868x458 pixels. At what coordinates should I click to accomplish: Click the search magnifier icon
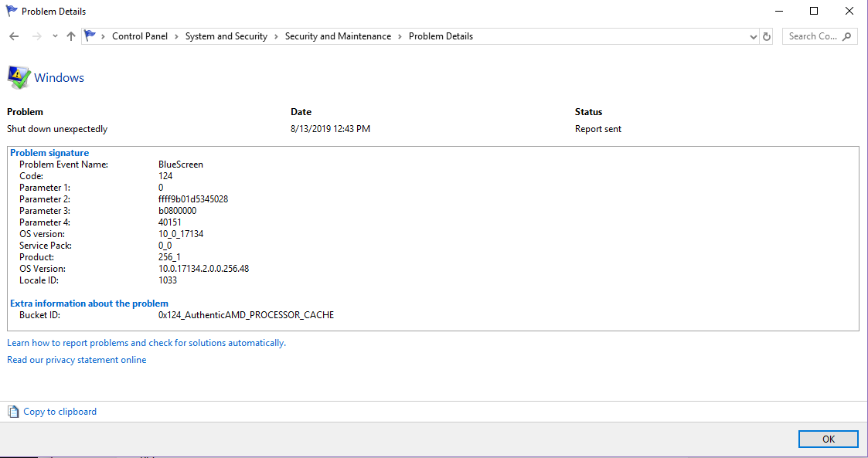click(846, 36)
